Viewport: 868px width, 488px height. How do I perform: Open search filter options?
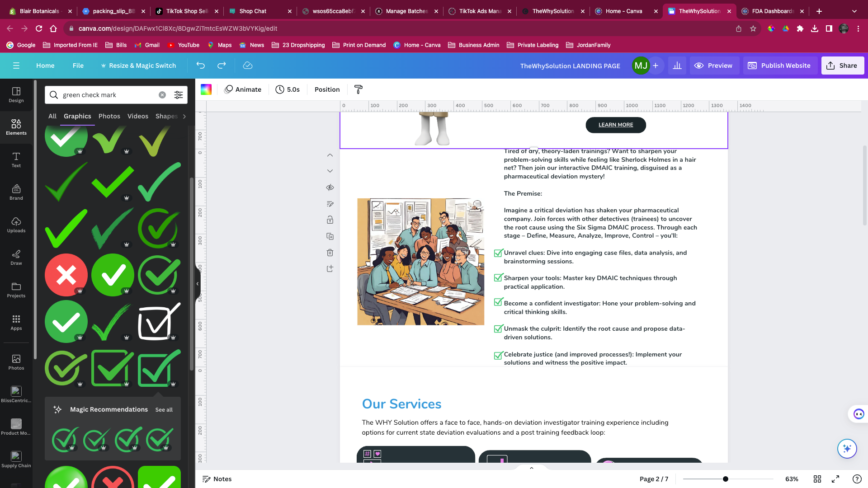[x=179, y=95]
